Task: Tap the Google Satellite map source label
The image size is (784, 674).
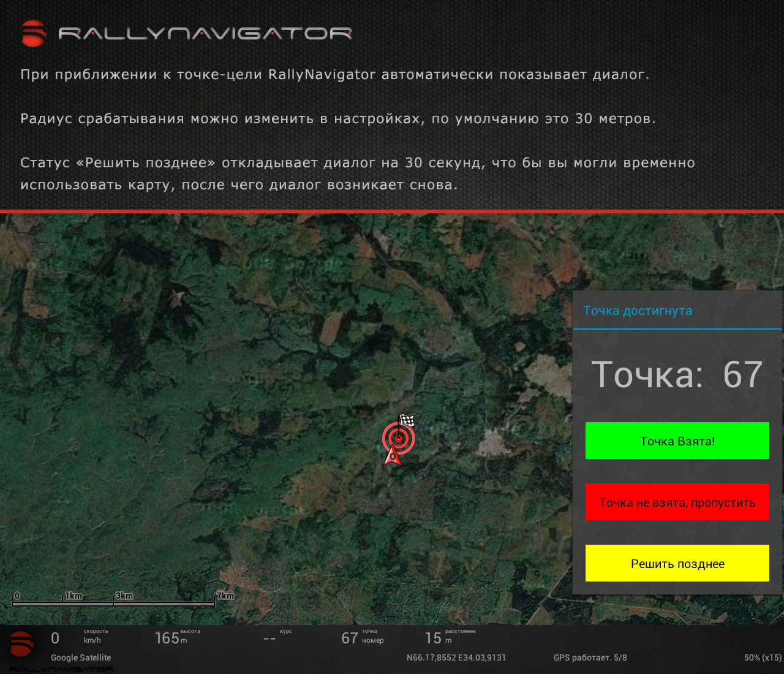Action: pyautogui.click(x=81, y=657)
